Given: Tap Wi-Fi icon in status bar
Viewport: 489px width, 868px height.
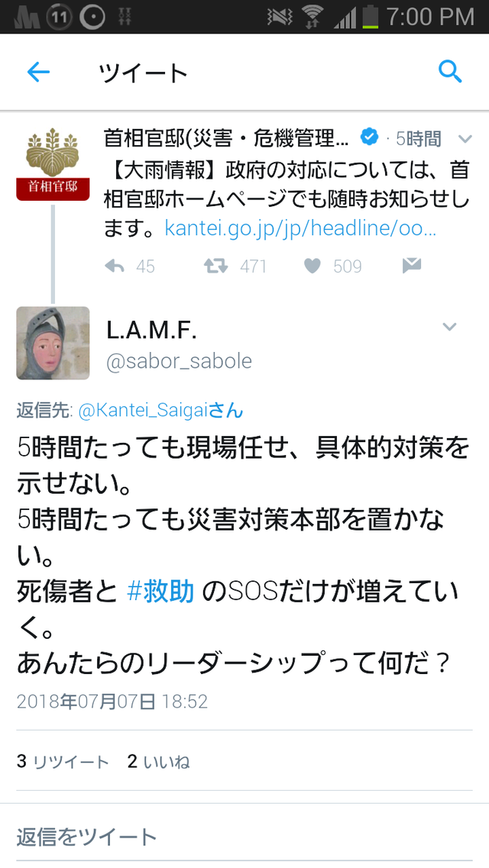Looking at the screenshot, I should pos(313,17).
